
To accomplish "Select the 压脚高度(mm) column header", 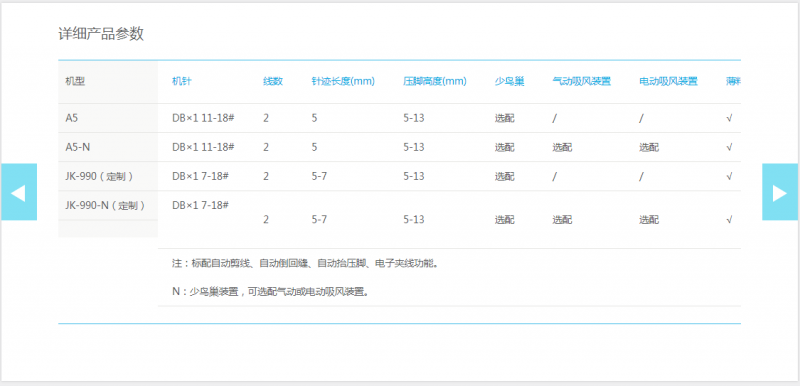I will [435, 82].
